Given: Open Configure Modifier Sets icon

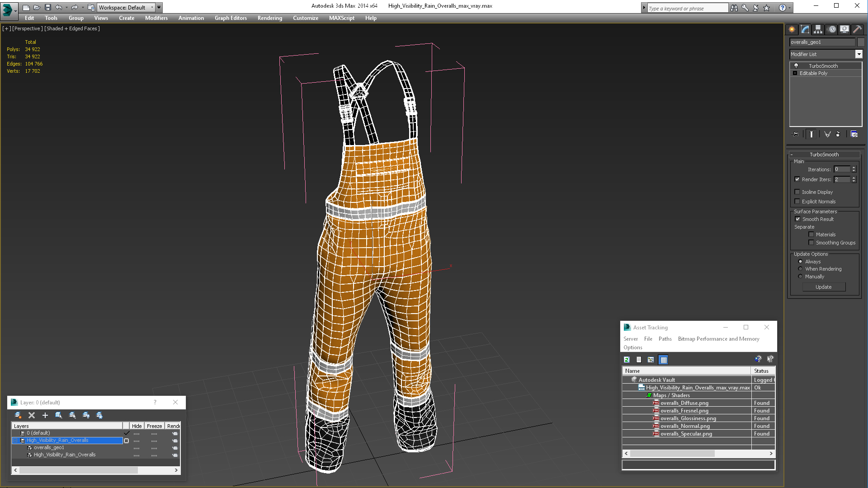Looking at the screenshot, I should coord(854,134).
